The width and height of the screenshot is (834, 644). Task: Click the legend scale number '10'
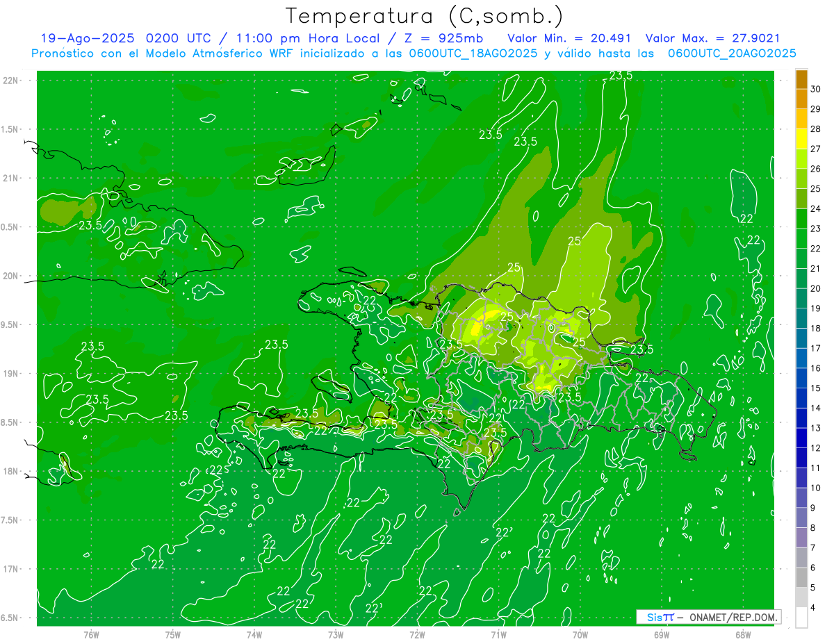click(x=816, y=488)
